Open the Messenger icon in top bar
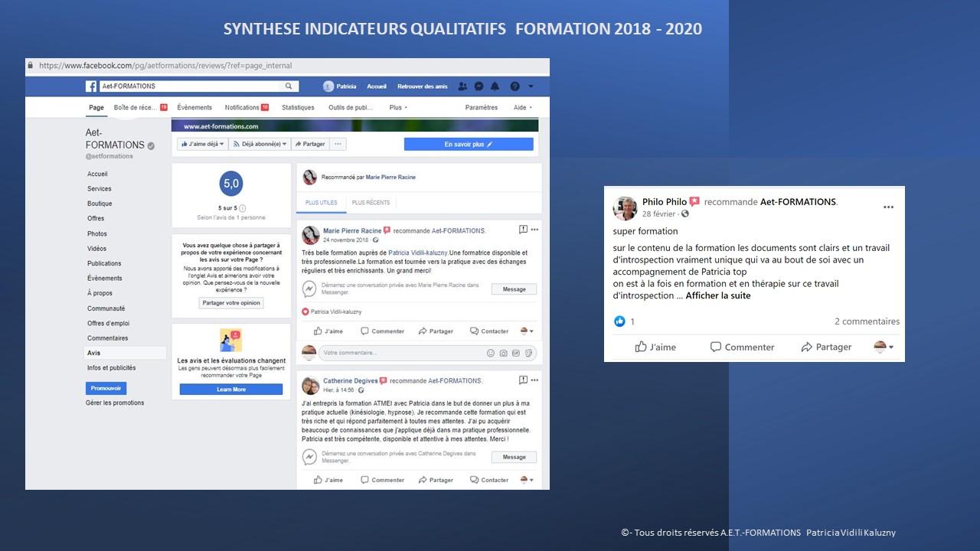980x551 pixels. coord(479,86)
